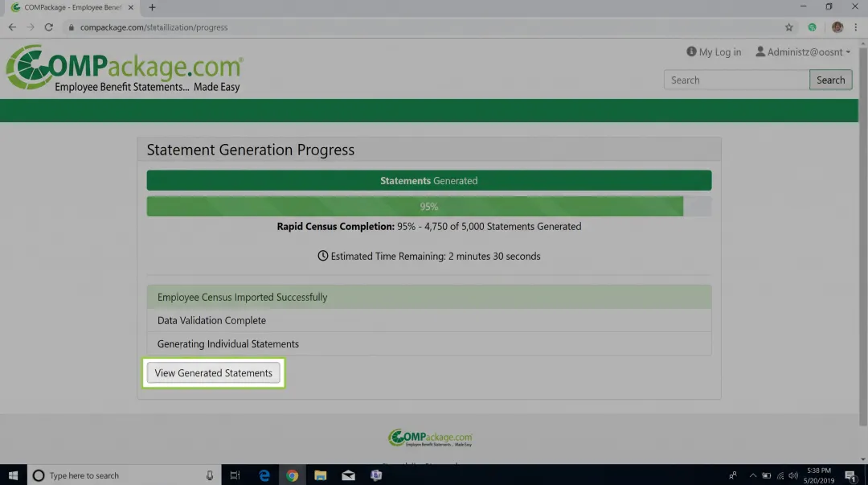Go back with browser back arrow

12,27
